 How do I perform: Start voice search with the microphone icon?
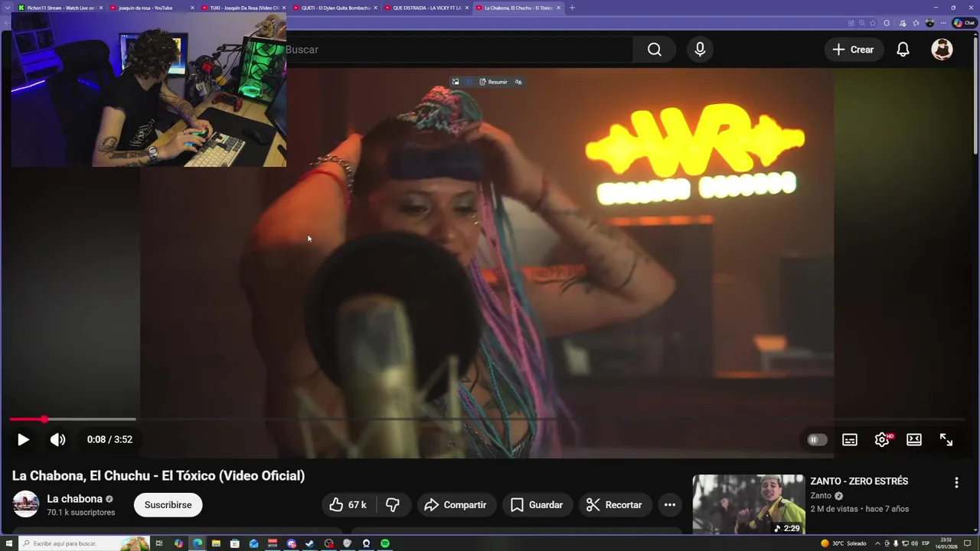tap(700, 49)
